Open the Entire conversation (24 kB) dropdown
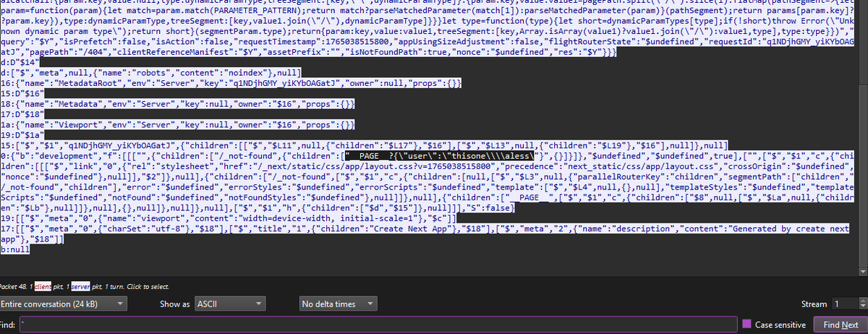Viewport: 868px width, 334px height. coord(64,304)
